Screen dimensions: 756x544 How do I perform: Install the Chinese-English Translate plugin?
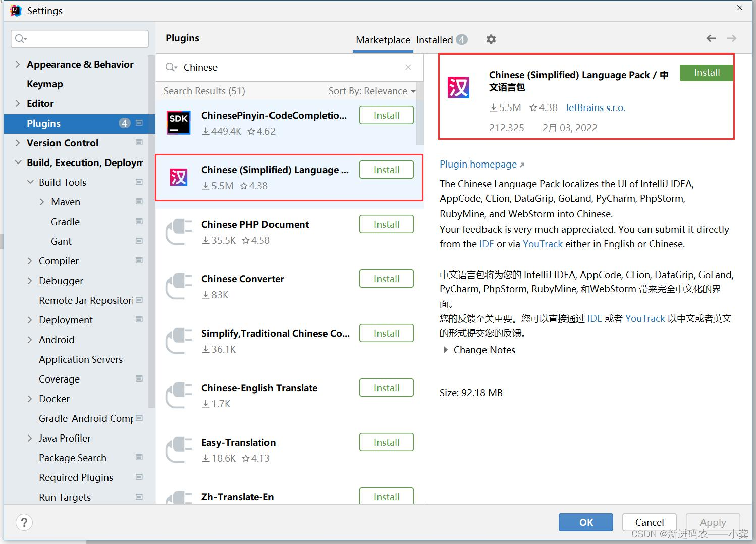[387, 388]
